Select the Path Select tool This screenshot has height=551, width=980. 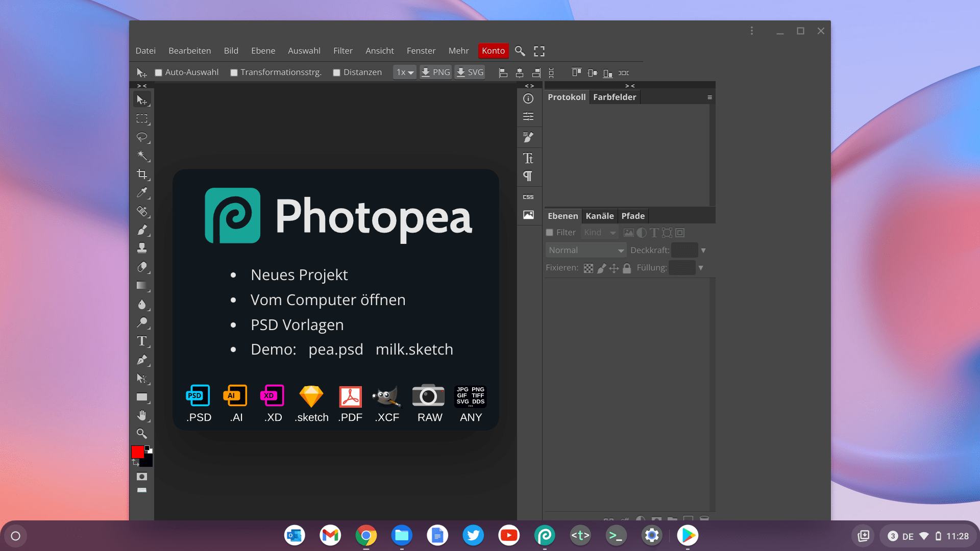click(x=142, y=378)
